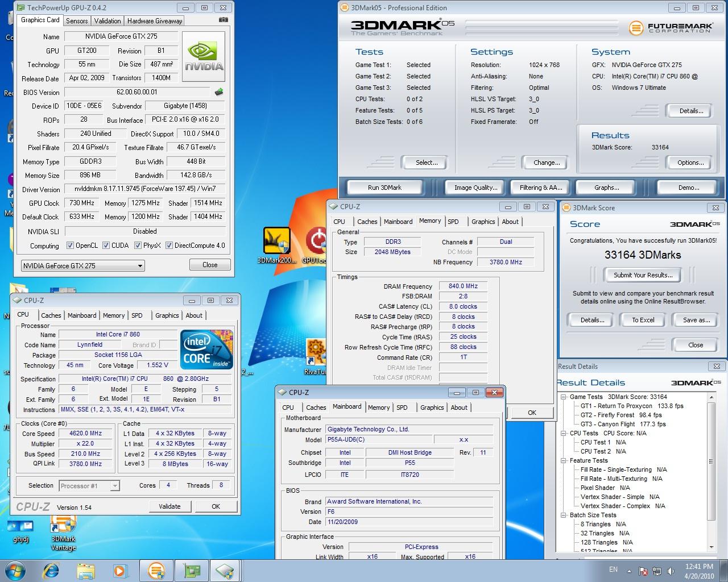Open the RivaTuner desktop shortcut
The height and width of the screenshot is (582, 728).
pyautogui.click(x=316, y=357)
